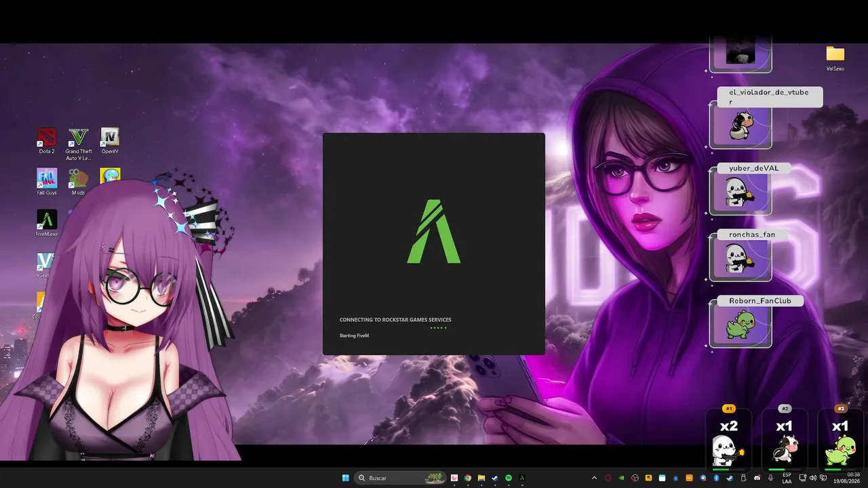This screenshot has height=488, width=868.
Task: Open the network tray icon
Action: [x=802, y=478]
